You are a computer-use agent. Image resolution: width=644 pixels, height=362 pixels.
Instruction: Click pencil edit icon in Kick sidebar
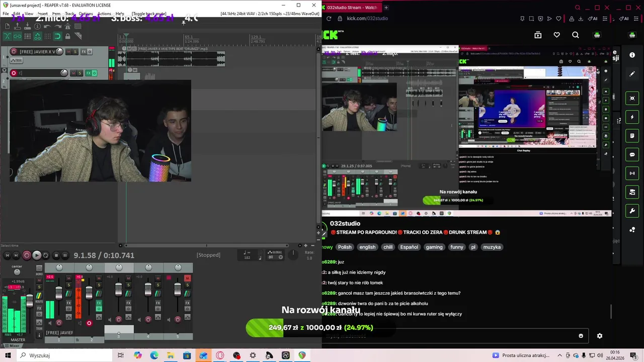[x=632, y=74]
